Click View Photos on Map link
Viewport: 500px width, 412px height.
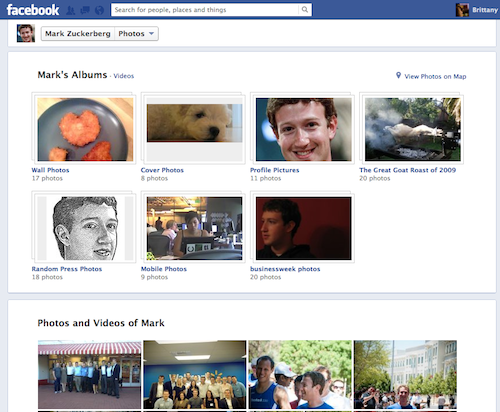pyautogui.click(x=435, y=76)
